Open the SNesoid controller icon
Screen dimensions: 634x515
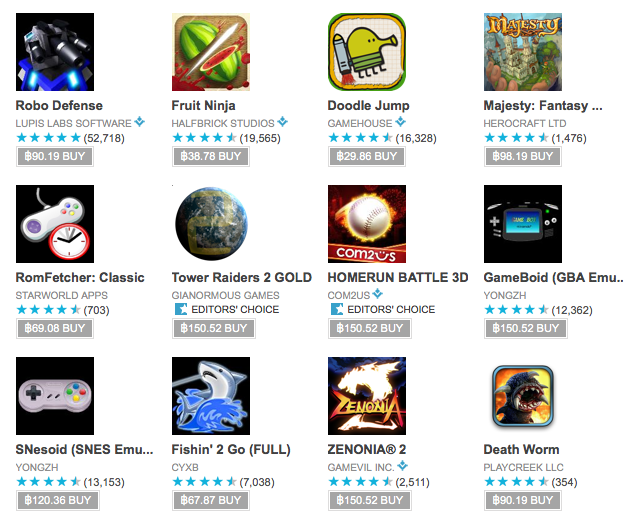coord(55,396)
